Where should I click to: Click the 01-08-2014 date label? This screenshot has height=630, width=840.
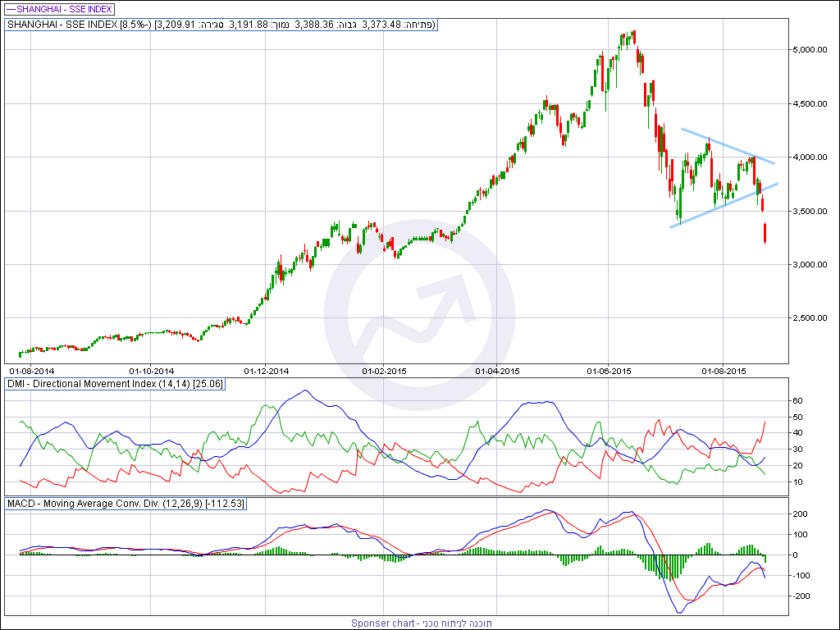pos(32,371)
